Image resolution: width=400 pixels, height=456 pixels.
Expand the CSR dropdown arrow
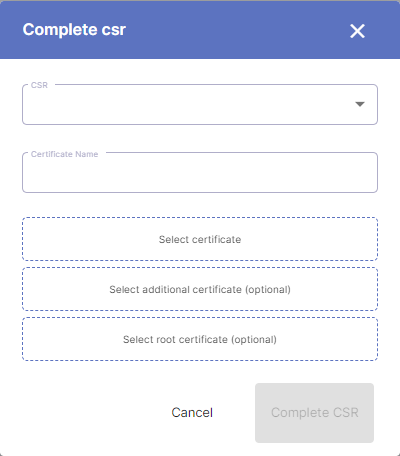click(x=360, y=104)
